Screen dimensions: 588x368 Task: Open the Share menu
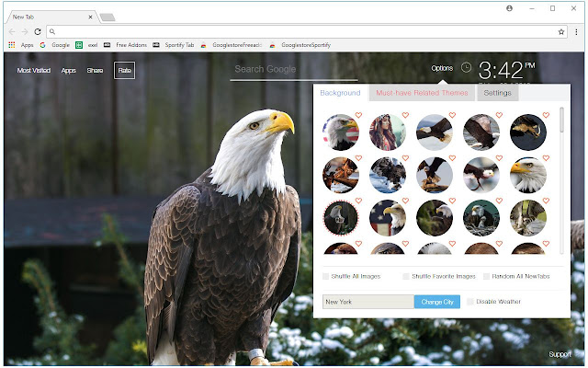point(95,70)
